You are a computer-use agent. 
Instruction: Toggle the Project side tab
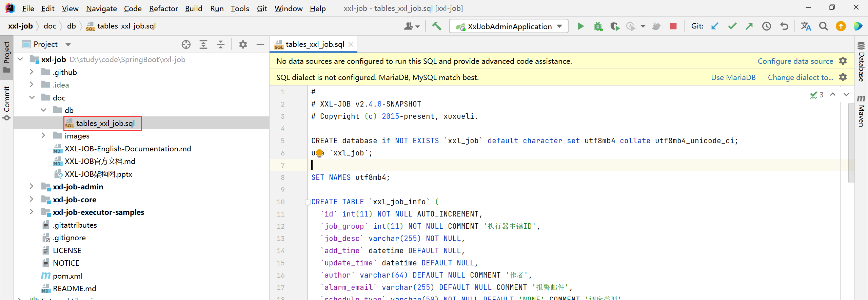pyautogui.click(x=6, y=57)
